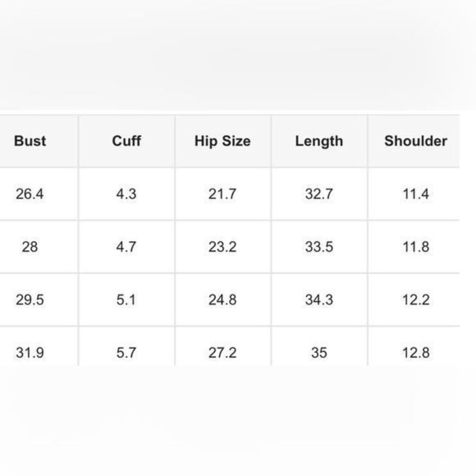Click the Length column header
The image size is (476, 476).
319,141
